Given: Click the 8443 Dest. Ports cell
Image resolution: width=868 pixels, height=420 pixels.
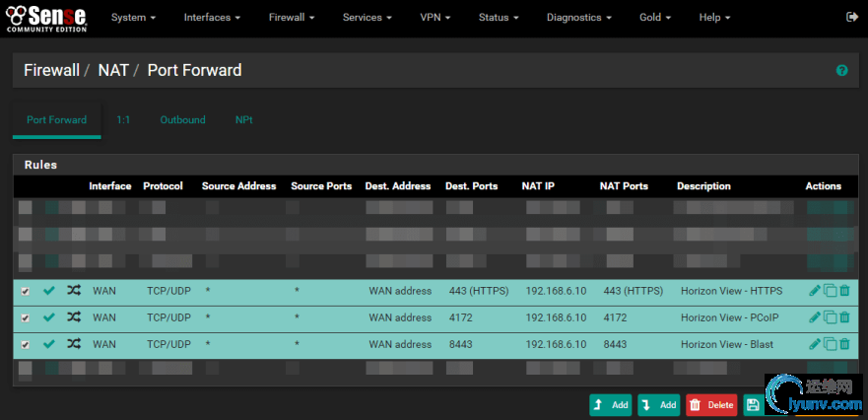Looking at the screenshot, I should tap(460, 344).
